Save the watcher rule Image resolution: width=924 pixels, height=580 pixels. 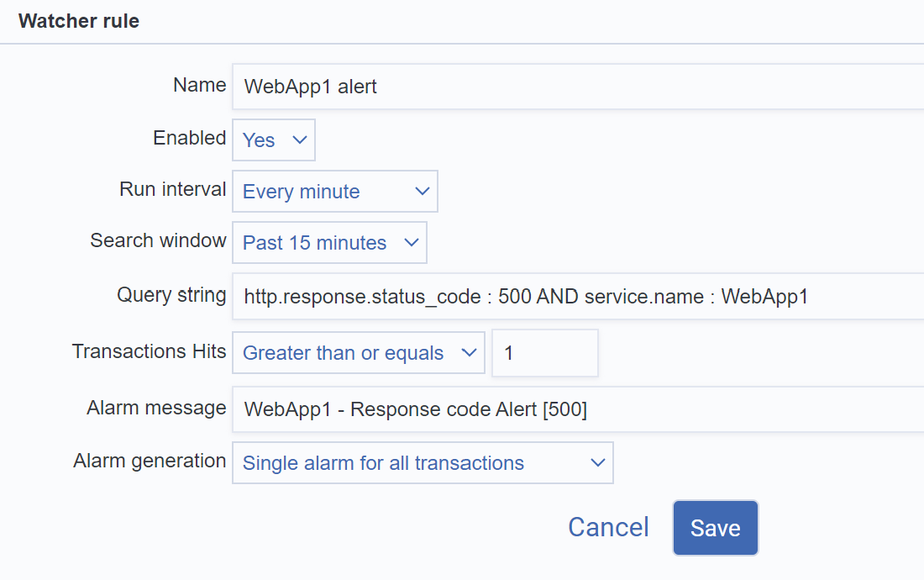tap(716, 528)
